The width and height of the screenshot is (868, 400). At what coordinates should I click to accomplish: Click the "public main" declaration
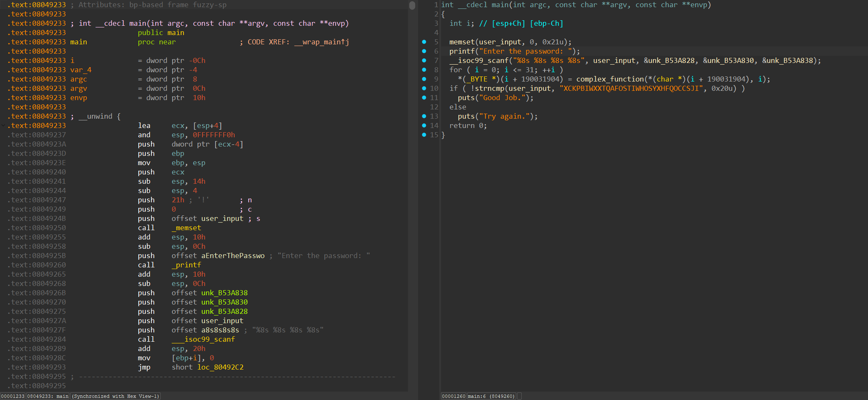click(x=161, y=33)
